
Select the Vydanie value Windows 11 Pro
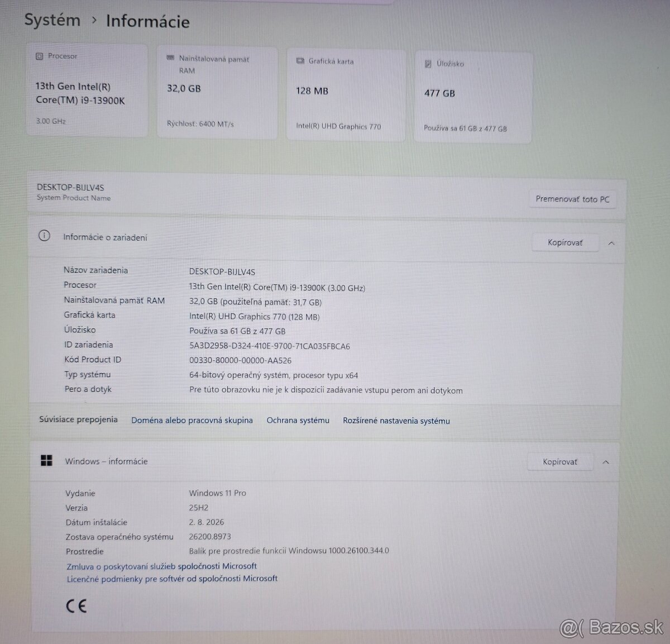click(x=218, y=493)
